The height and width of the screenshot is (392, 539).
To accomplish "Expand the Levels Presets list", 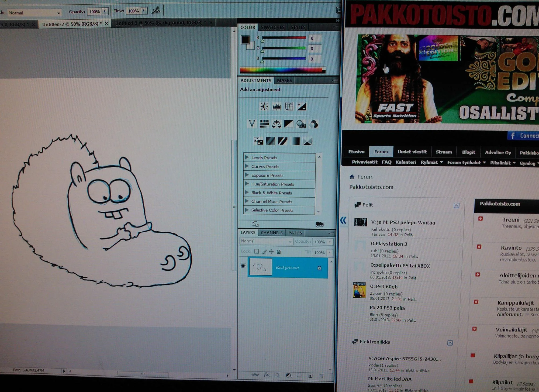I will [247, 157].
